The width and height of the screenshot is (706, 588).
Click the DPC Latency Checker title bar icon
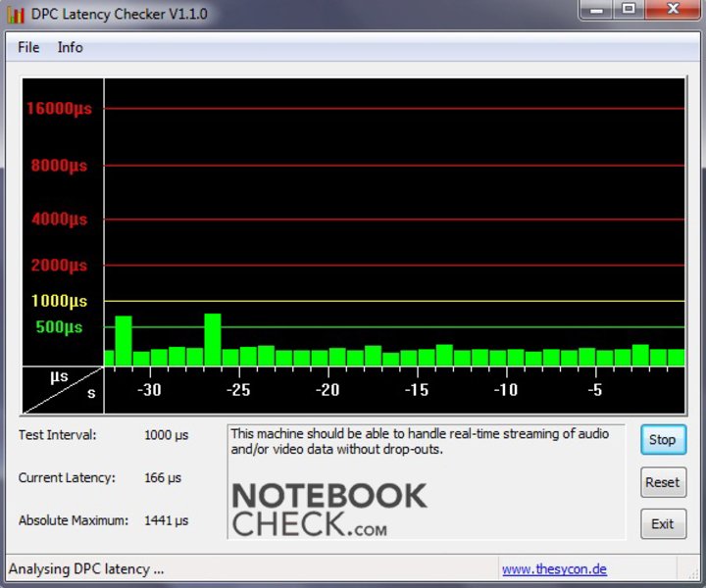[16, 15]
